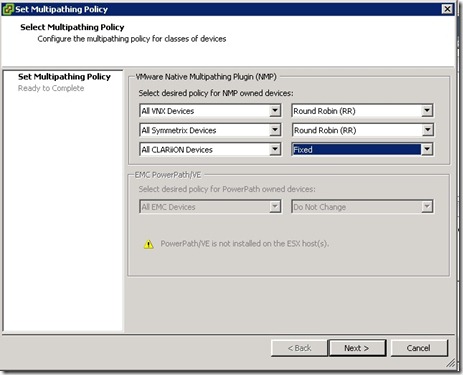The height and width of the screenshot is (375, 463).
Task: Expand the All Symmetrix Devices dropdown arrow
Action: click(275, 130)
